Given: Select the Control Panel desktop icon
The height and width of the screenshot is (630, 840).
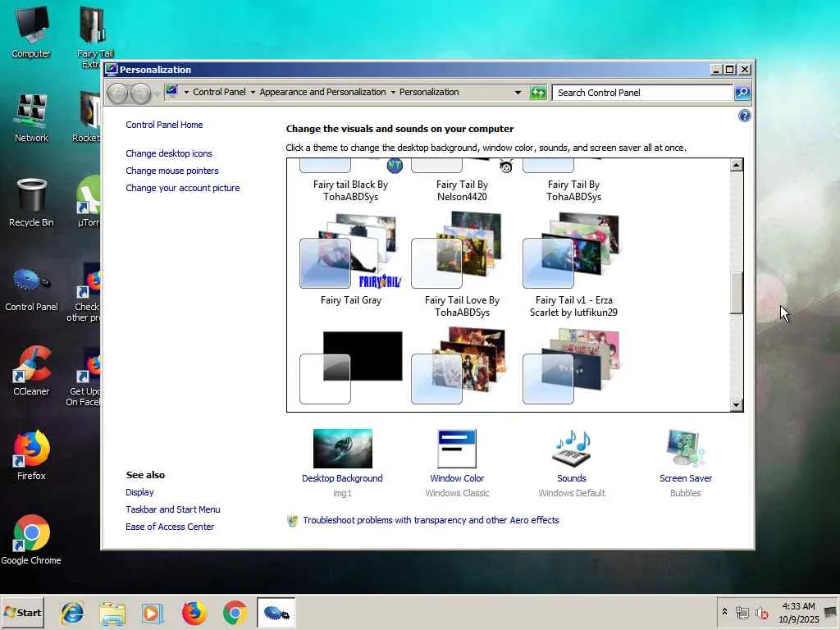Looking at the screenshot, I should 31,290.
